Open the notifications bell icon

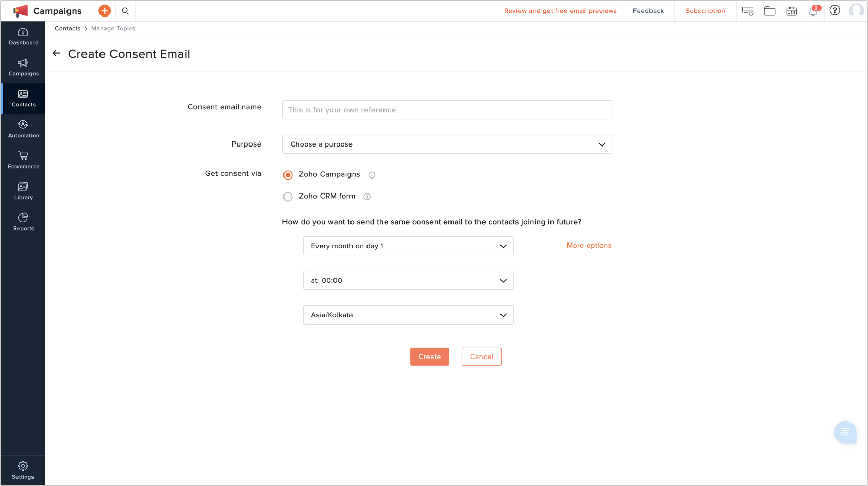pos(813,11)
